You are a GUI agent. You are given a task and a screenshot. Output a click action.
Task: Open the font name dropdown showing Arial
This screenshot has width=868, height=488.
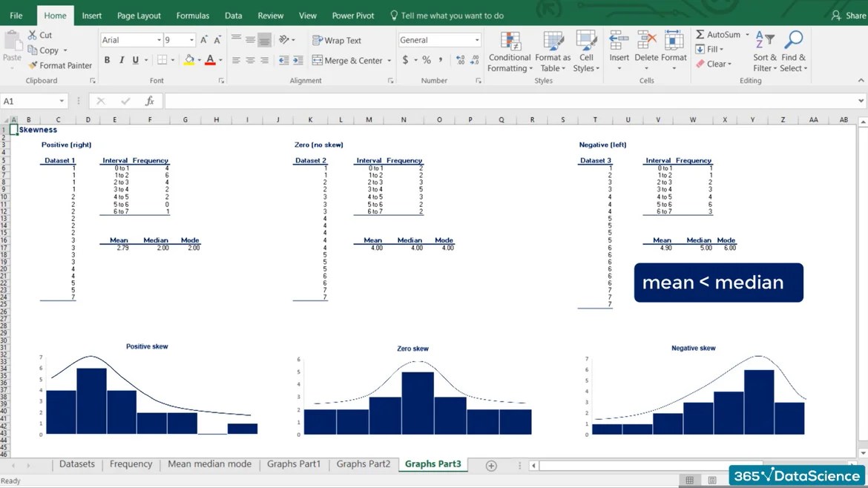tap(130, 39)
